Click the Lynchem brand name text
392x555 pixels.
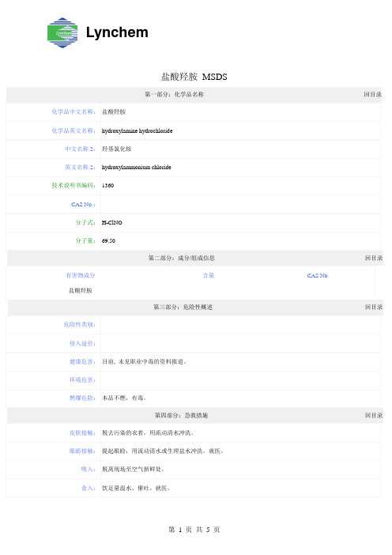pyautogui.click(x=117, y=32)
